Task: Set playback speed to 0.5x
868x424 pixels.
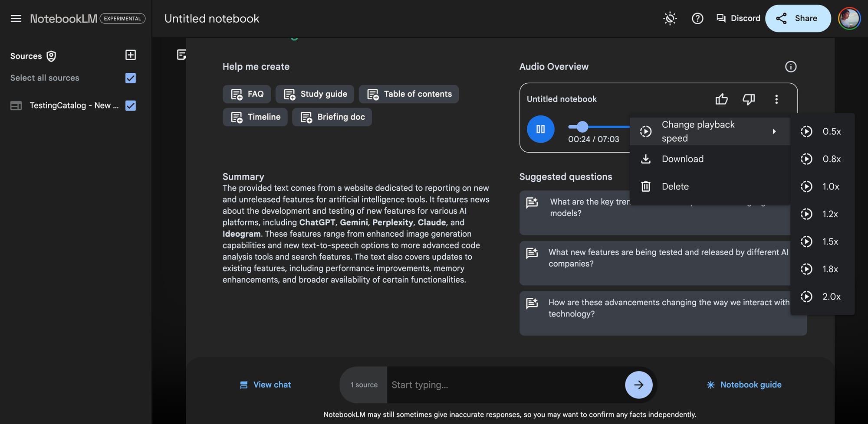Action: point(822,131)
